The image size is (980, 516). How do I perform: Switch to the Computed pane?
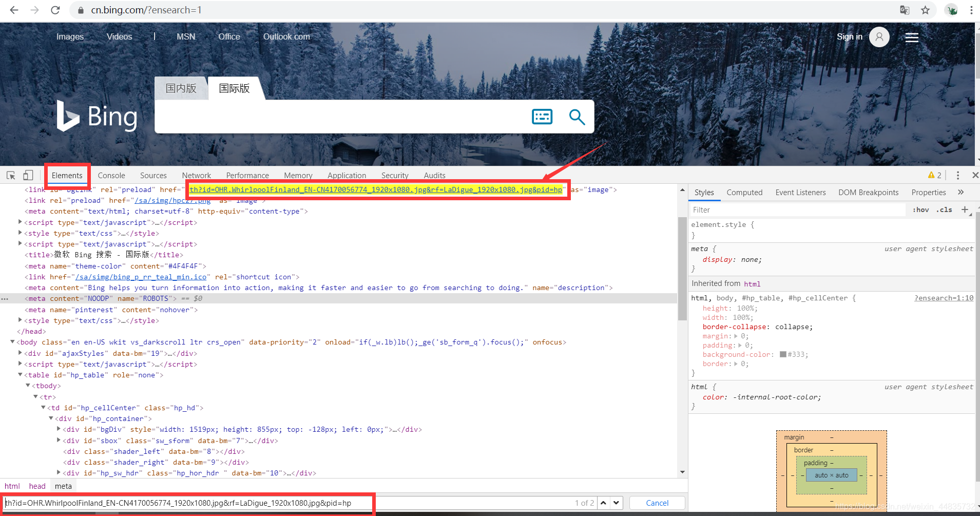[x=744, y=192]
